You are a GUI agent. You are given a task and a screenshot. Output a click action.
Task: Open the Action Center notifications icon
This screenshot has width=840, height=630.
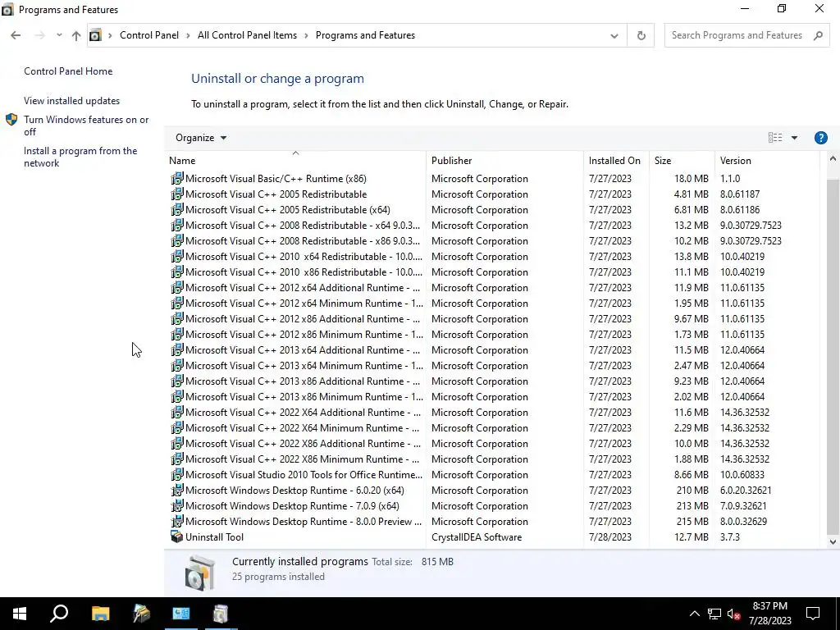pos(813,614)
